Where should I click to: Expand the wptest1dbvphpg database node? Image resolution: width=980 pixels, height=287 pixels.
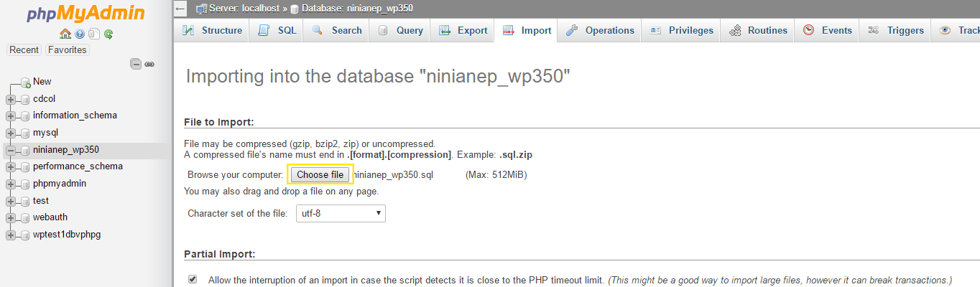(11, 235)
